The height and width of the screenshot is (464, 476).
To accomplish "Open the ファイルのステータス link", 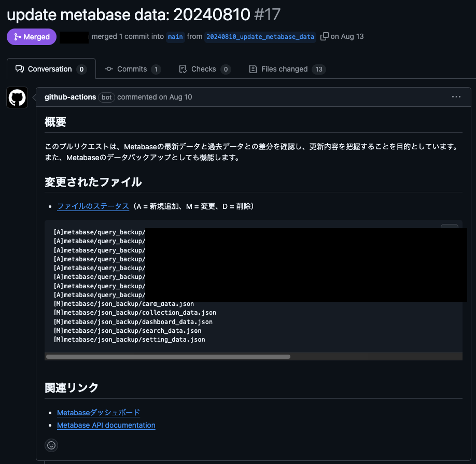I will 93,206.
